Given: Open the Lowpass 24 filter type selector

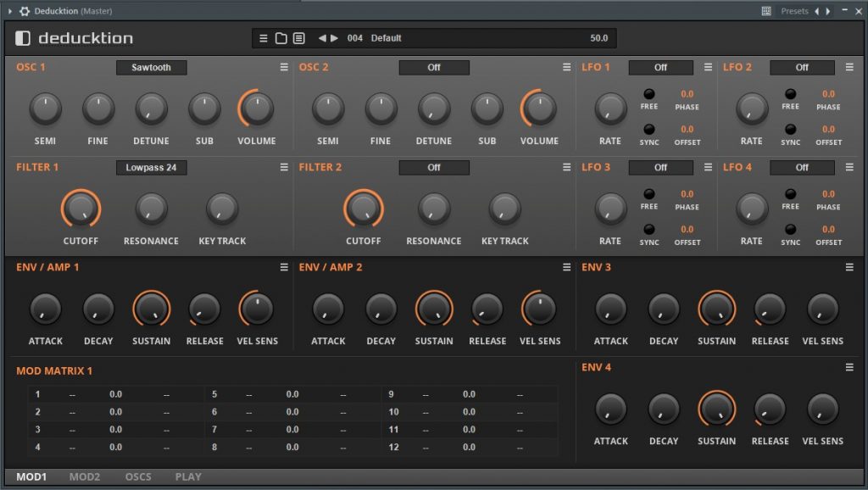Looking at the screenshot, I should (x=151, y=167).
